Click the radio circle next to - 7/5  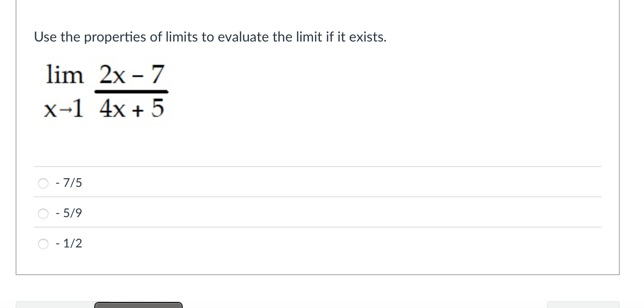[43, 183]
